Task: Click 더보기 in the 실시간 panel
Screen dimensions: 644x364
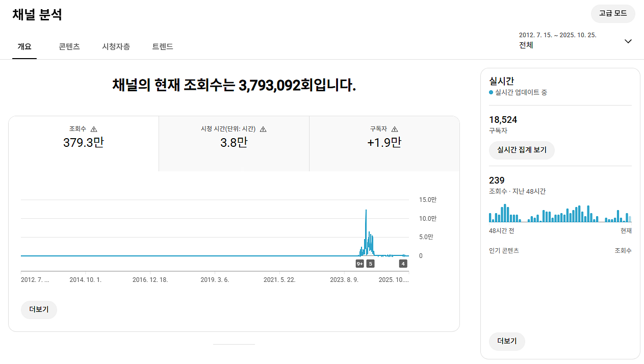Action: (x=507, y=341)
